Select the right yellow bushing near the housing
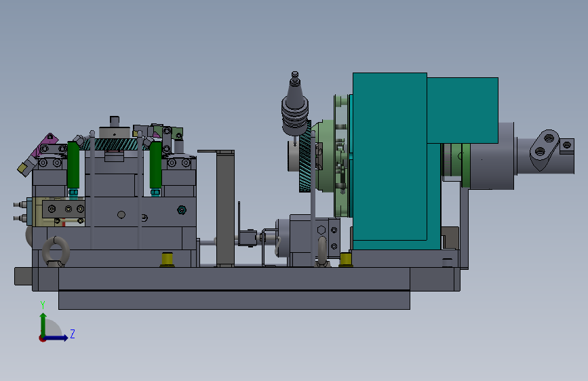Image resolution: width=588 pixels, height=381 pixels. pyautogui.click(x=345, y=260)
